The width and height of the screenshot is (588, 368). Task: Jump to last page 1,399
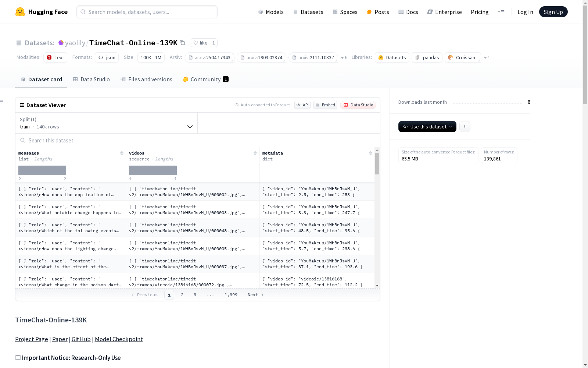(231, 295)
